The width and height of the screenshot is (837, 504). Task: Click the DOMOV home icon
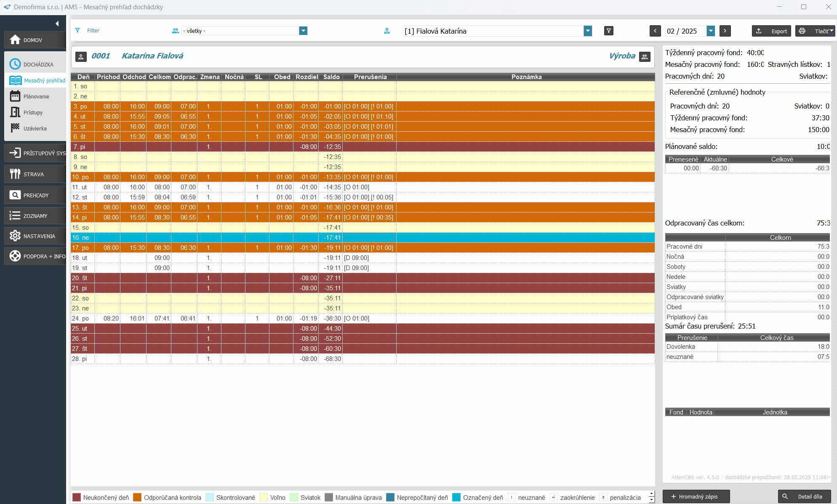point(15,40)
